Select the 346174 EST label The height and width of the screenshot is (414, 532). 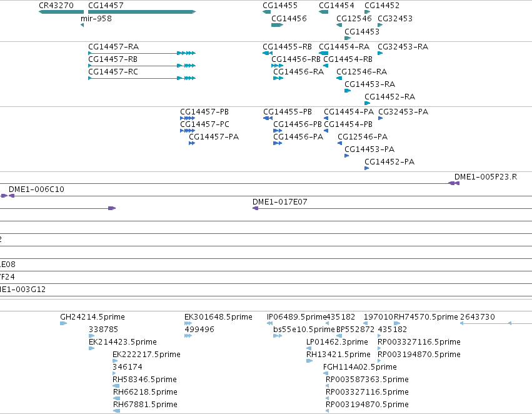pos(128,368)
